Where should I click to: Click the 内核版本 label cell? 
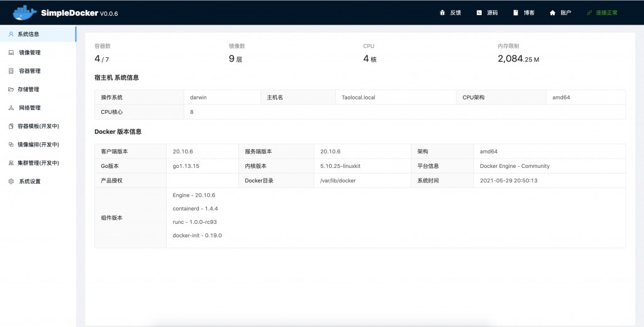coord(277,166)
